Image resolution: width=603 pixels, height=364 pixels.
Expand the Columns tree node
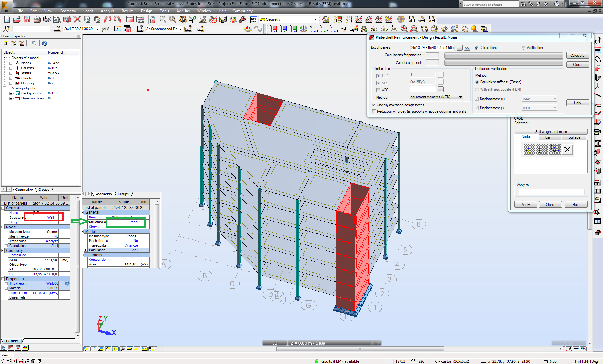tap(11, 68)
